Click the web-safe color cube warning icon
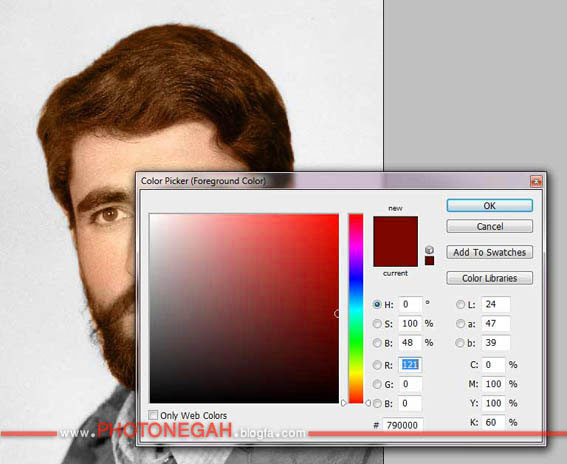Screen dimensions: 567x464 (429, 250)
